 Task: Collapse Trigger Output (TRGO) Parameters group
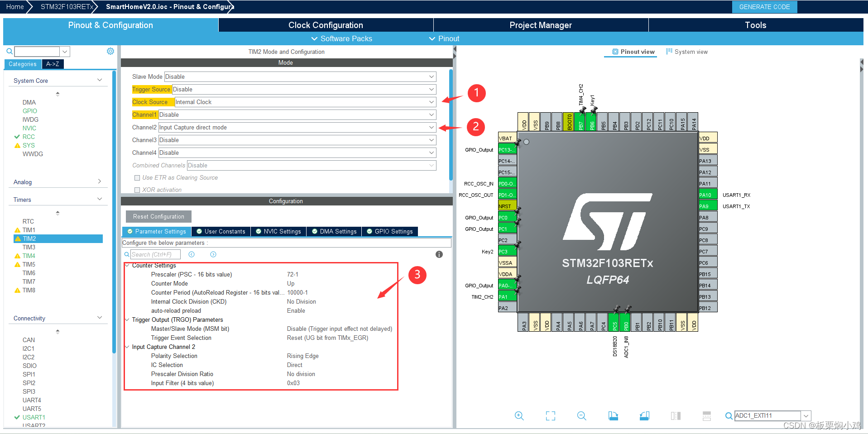(x=127, y=320)
